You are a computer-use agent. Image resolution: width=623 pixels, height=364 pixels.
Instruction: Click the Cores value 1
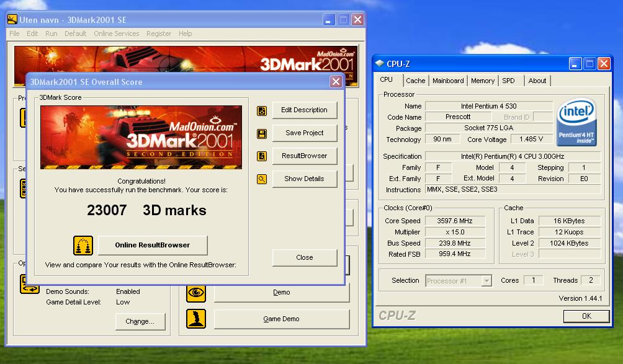534,280
